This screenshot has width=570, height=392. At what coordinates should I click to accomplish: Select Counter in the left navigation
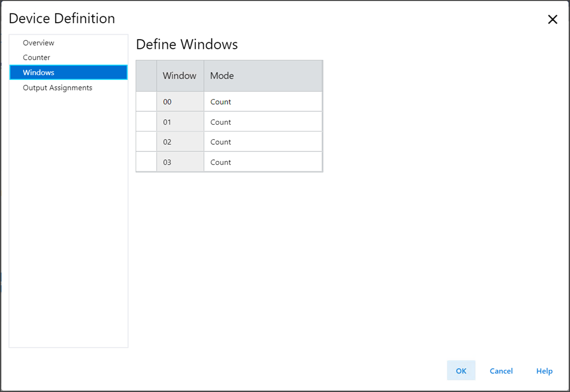coord(36,57)
